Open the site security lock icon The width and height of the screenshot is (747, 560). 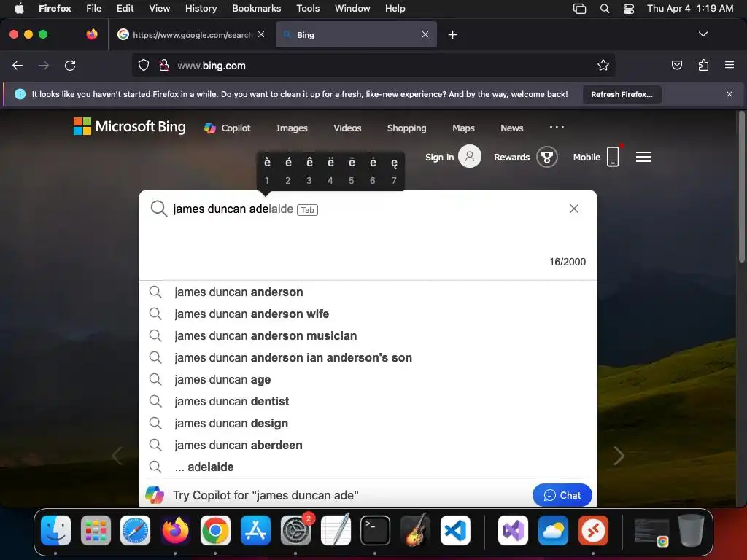coord(164,66)
